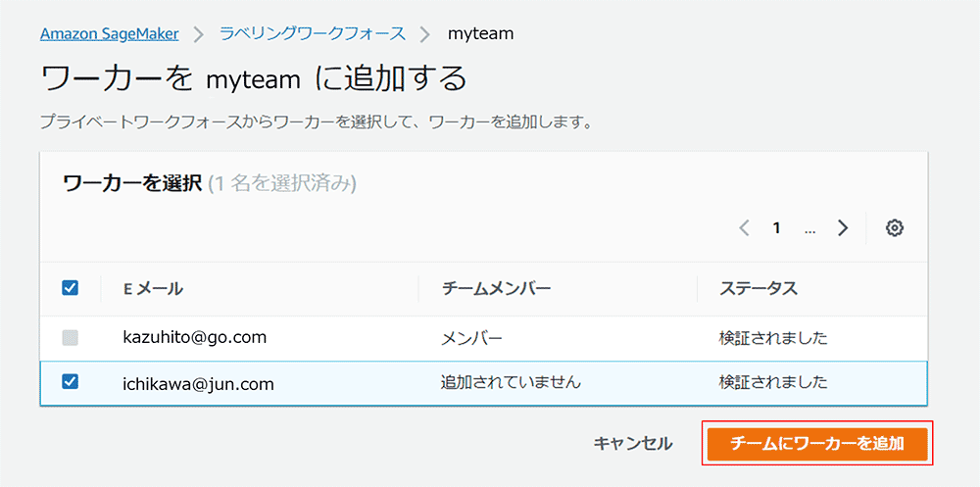
Task: Uncheck the ichikawa@jun.com worker checkbox
Action: (70, 382)
